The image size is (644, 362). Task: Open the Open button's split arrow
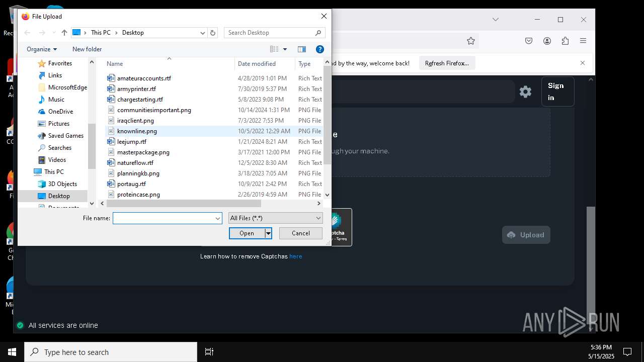pyautogui.click(x=269, y=233)
